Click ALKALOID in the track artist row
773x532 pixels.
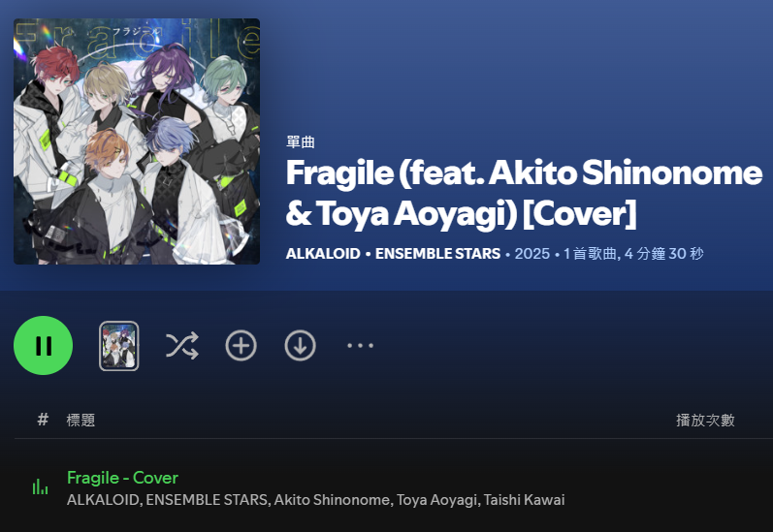coord(103,499)
